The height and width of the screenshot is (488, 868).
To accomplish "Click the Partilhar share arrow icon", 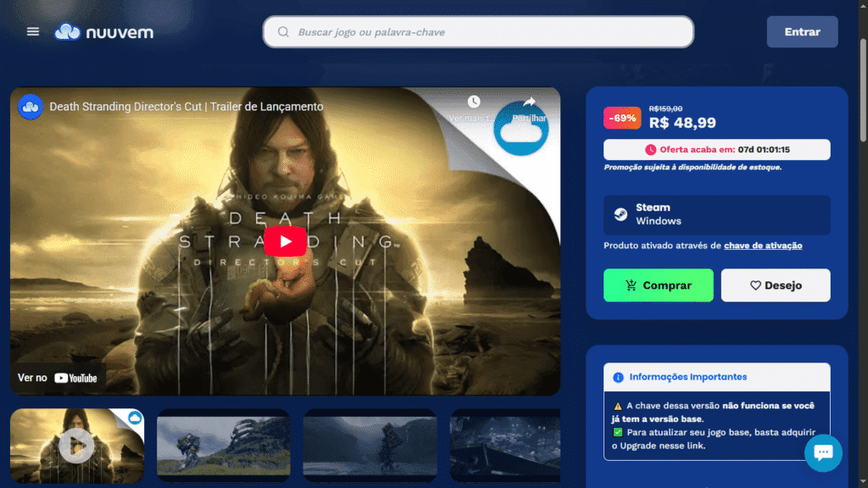I will pos(529,103).
